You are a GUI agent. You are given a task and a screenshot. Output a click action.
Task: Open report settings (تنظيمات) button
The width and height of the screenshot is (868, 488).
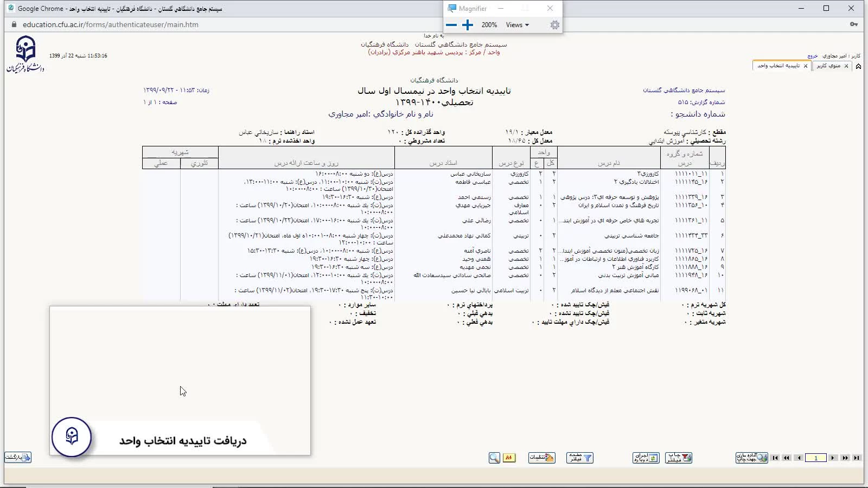pos(541,458)
